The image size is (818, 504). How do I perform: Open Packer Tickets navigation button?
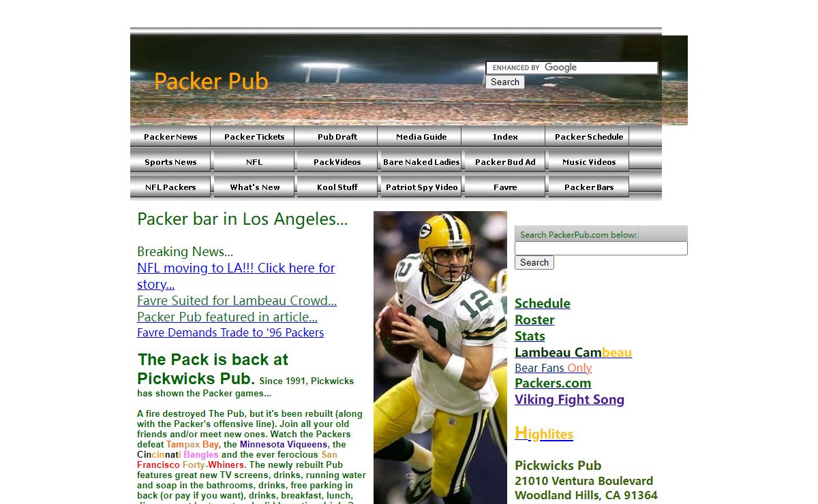[x=254, y=136]
